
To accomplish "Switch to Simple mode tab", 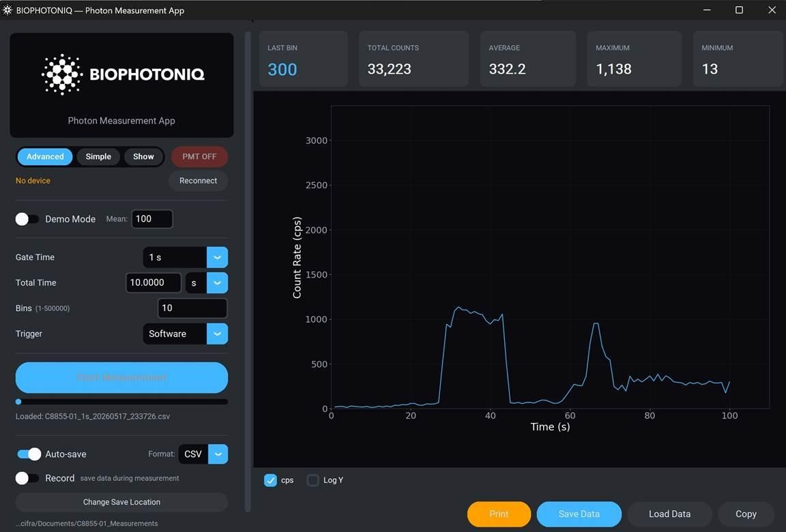I will (98, 156).
